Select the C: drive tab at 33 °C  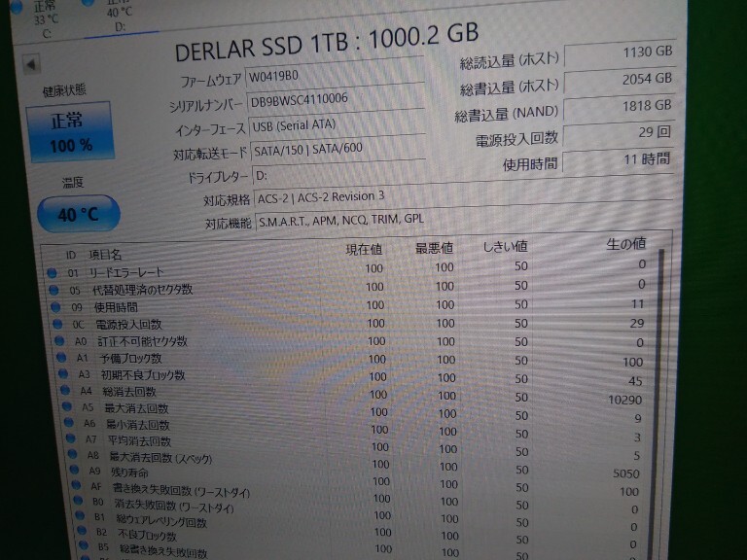pyautogui.click(x=43, y=19)
